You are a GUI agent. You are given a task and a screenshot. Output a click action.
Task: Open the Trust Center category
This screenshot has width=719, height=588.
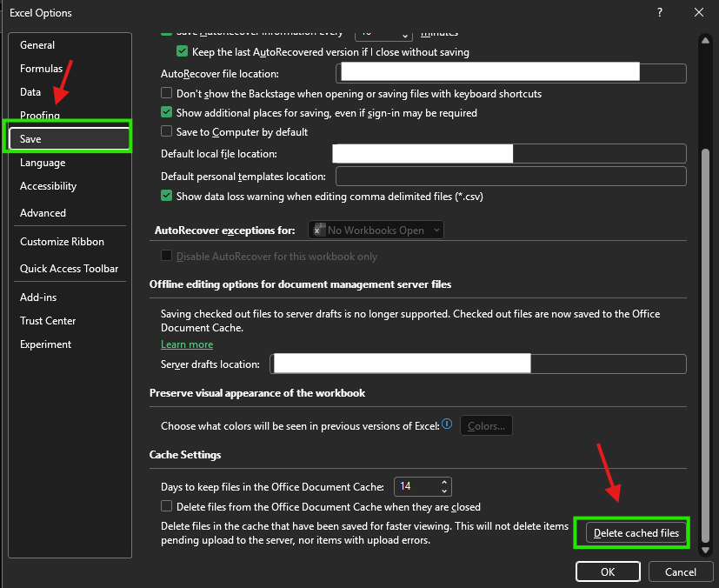pyautogui.click(x=48, y=321)
